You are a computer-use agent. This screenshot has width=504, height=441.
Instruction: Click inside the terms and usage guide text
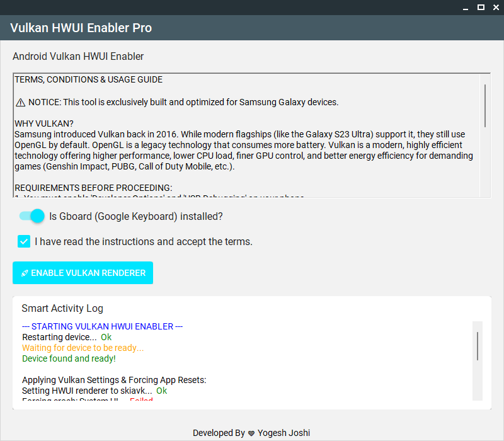click(x=246, y=145)
